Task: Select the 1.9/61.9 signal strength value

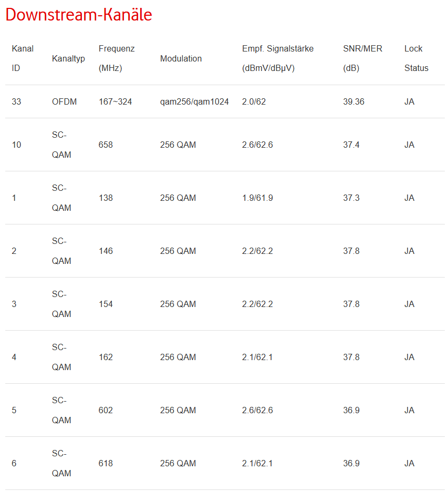Action: pyautogui.click(x=257, y=198)
